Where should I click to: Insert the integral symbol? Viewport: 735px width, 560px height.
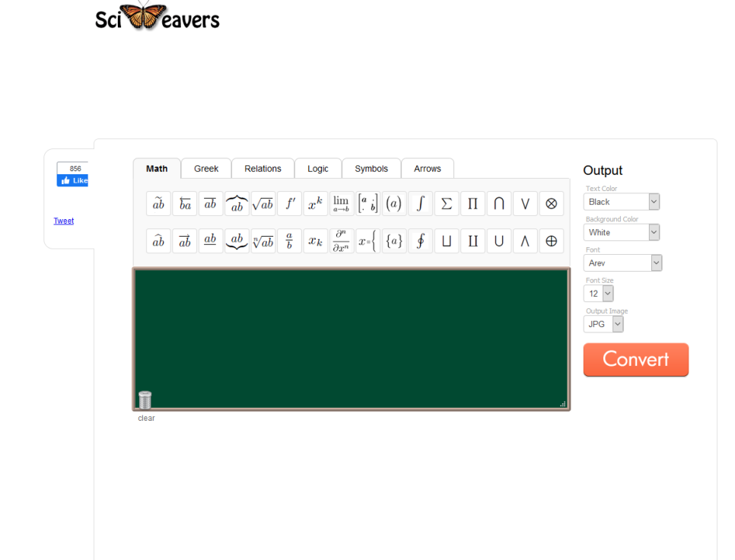point(420,204)
